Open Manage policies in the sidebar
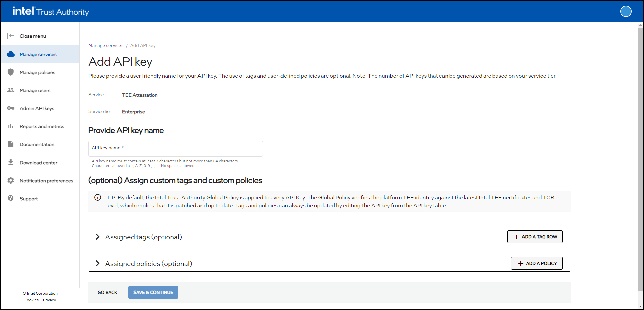 [x=40, y=72]
